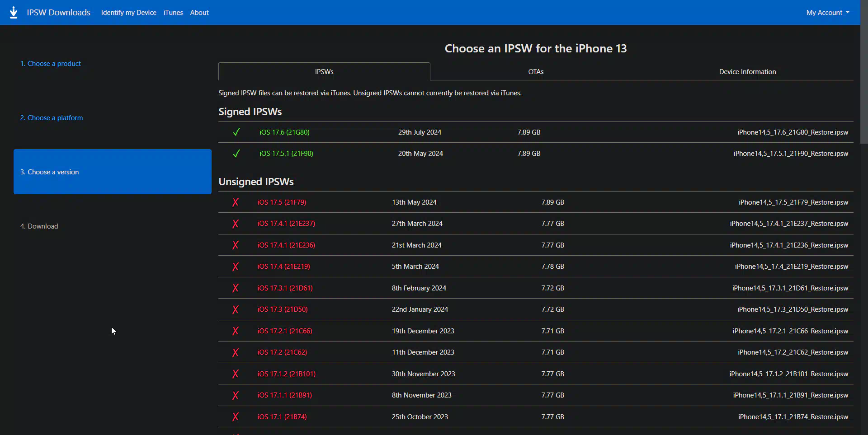This screenshot has height=435, width=868.
Task: Click red X beside iOS 17.1.2 (21B101)
Action: pos(235,374)
